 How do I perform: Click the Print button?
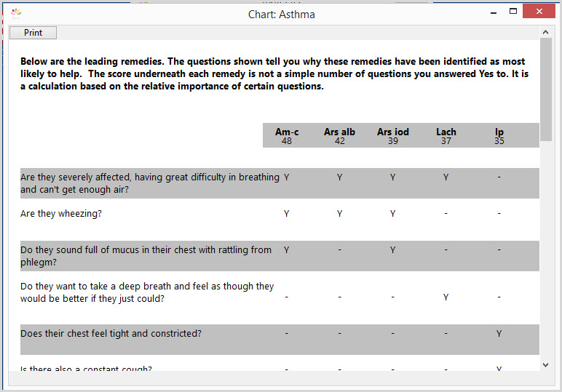33,33
